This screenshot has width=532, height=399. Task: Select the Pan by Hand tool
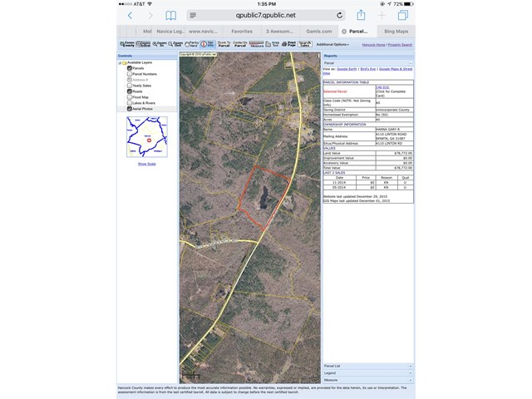pos(191,44)
